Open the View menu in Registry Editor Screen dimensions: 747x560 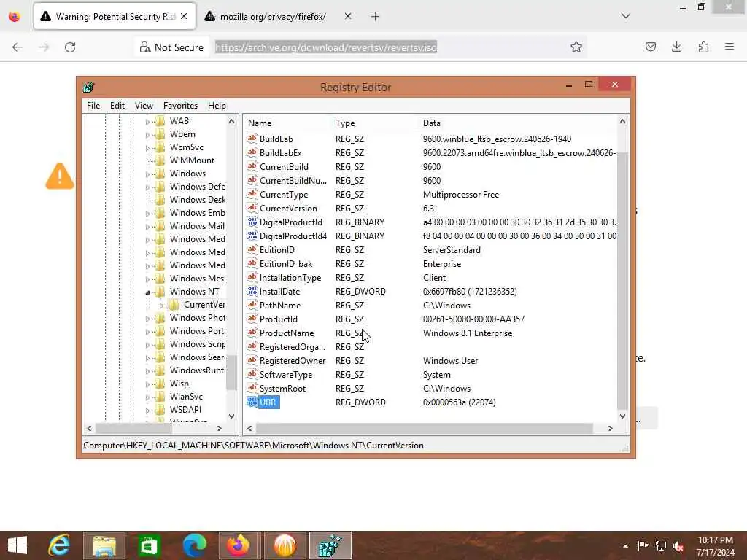[144, 106]
